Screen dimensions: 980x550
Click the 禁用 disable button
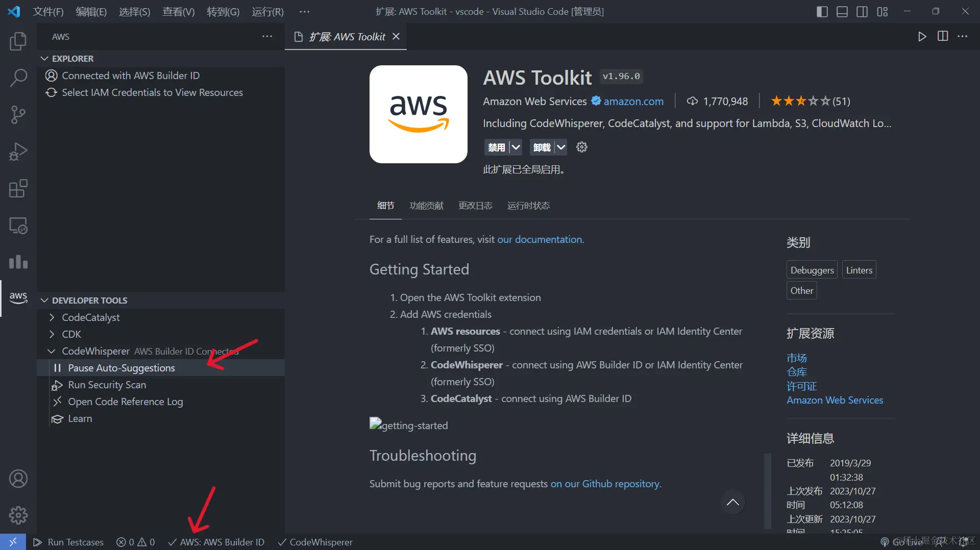tap(497, 147)
